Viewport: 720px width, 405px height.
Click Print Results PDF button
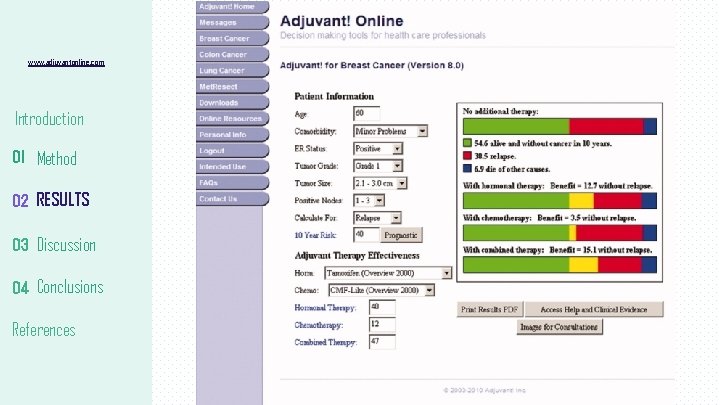click(x=489, y=309)
